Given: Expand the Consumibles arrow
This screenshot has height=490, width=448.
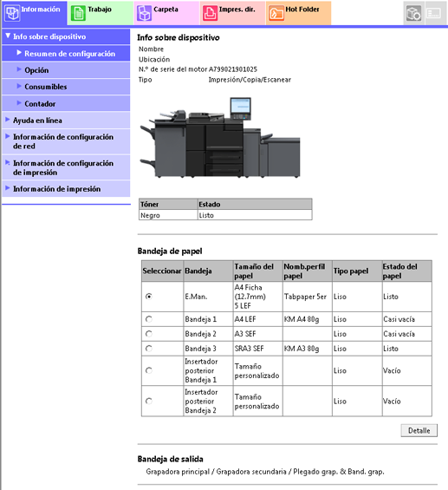Looking at the screenshot, I should point(19,86).
